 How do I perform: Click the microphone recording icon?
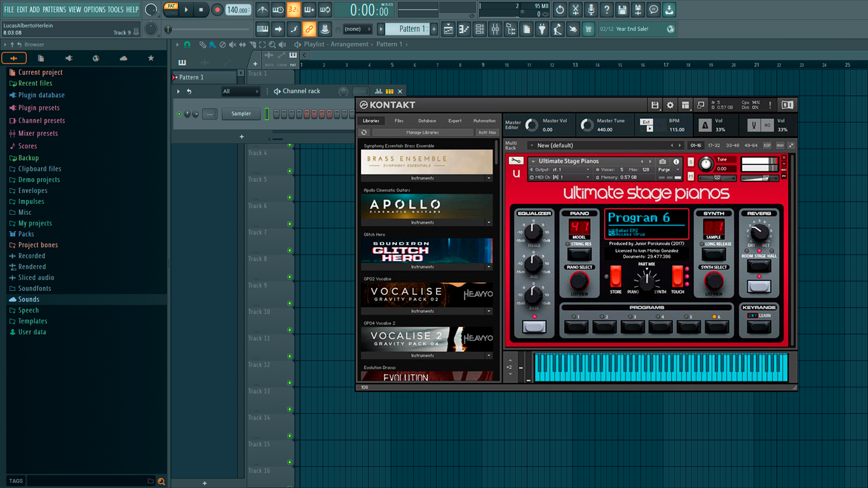point(591,10)
